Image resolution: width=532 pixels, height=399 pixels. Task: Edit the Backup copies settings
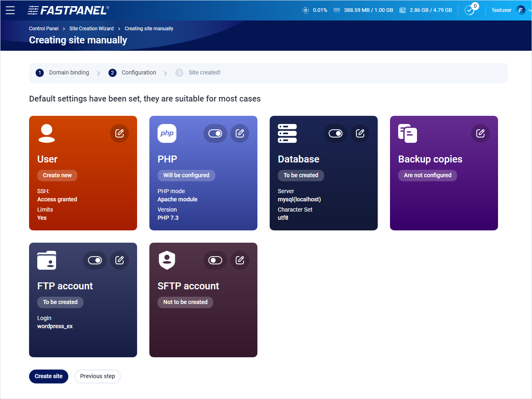[480, 133]
